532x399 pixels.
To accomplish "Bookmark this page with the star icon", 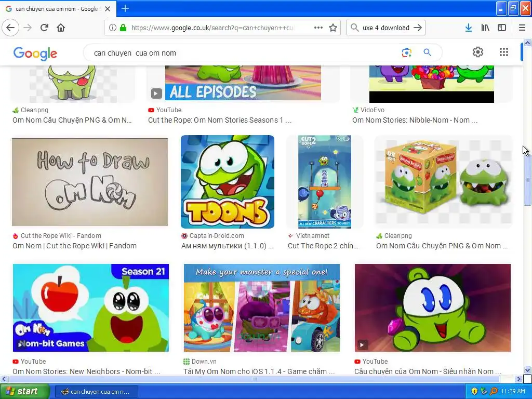I will [333, 28].
